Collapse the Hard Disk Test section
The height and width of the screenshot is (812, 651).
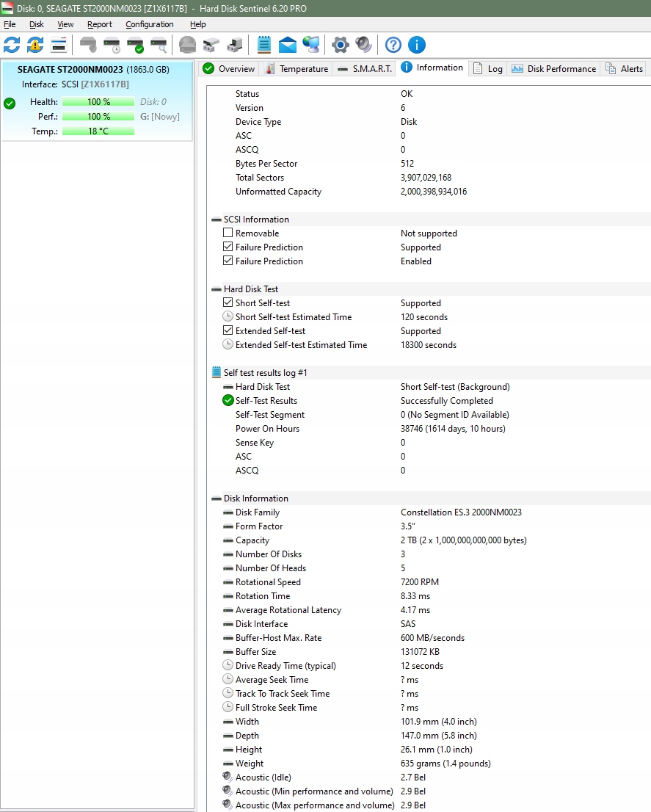coord(217,289)
